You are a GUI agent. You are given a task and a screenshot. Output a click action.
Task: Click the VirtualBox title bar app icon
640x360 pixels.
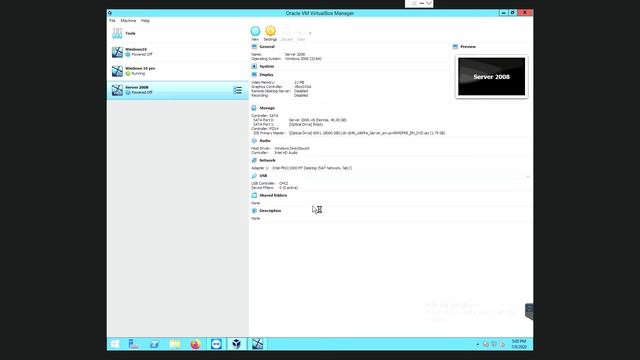click(110, 13)
